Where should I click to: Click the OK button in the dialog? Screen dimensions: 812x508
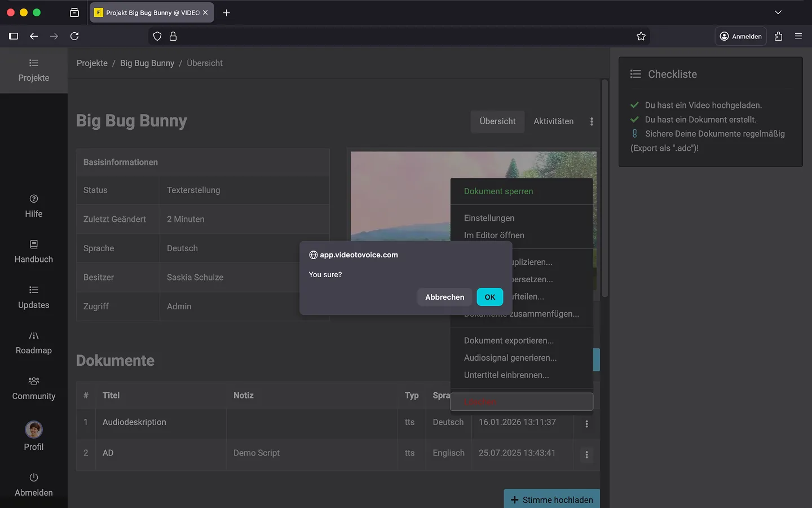click(x=489, y=297)
